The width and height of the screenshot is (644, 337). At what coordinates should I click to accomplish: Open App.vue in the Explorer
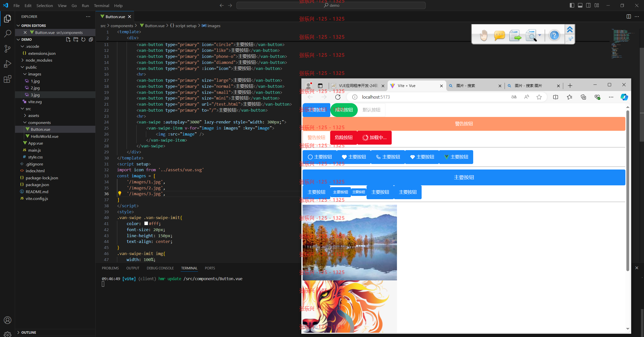click(x=55, y=143)
